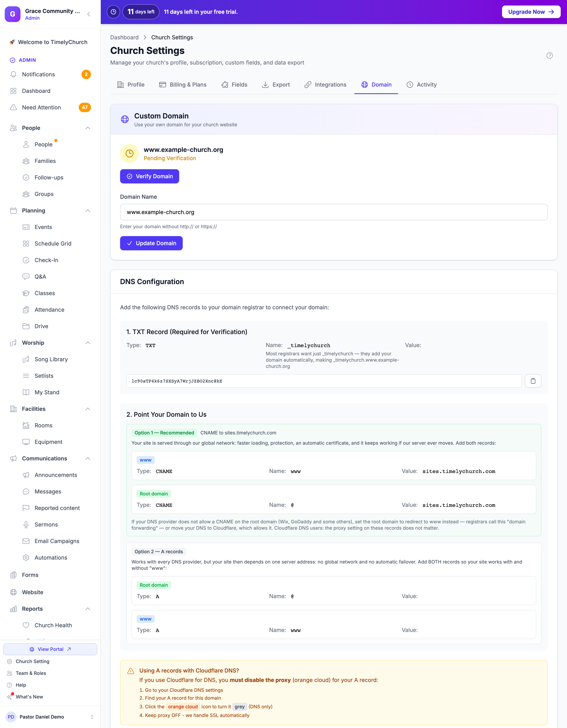
Task: Collapse the Reports section
Action: click(x=88, y=609)
